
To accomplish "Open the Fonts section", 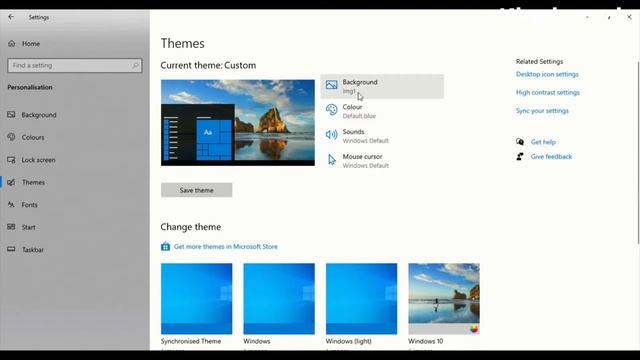I will tap(29, 205).
